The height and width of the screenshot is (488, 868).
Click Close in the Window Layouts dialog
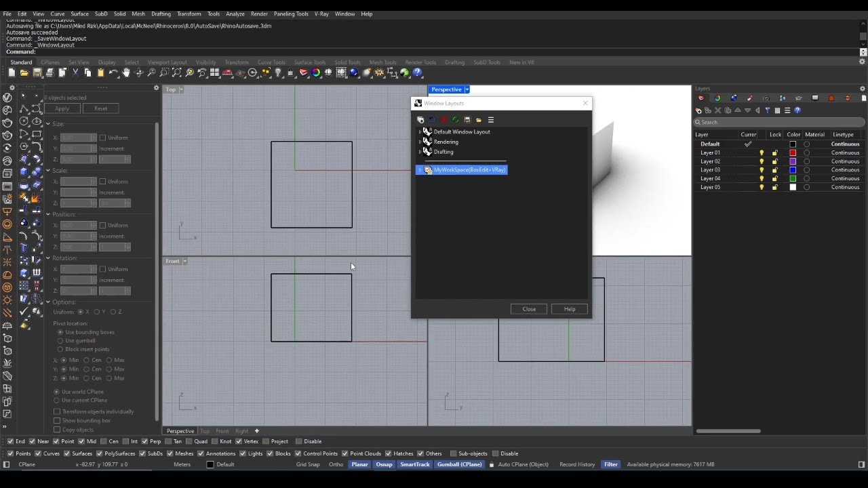pos(528,309)
